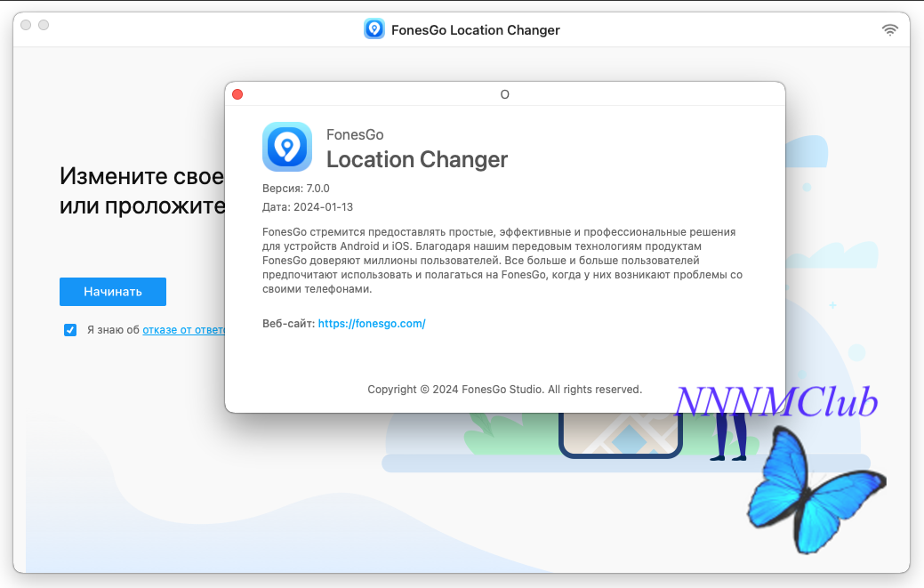Click the 'О' title of the About dialog
The width and height of the screenshot is (924, 588).
point(504,94)
